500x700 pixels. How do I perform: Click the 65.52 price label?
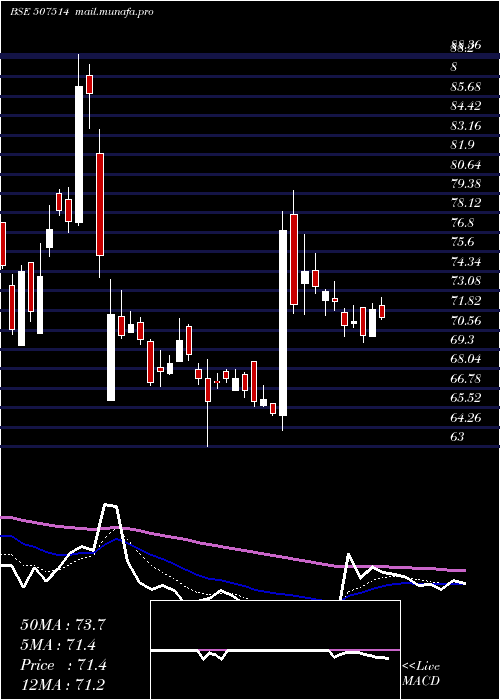coord(466,398)
